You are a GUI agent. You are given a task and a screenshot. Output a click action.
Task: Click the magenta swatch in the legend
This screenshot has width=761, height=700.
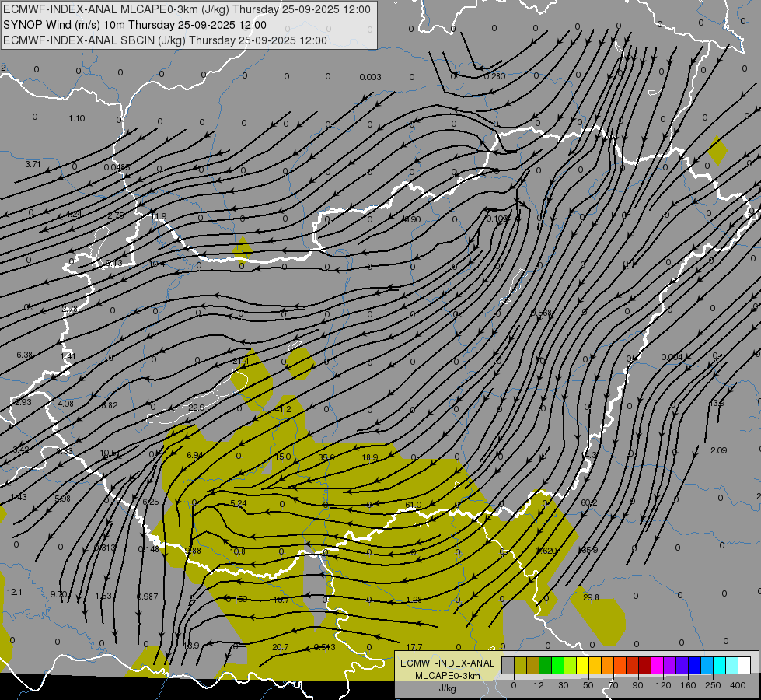[658, 665]
